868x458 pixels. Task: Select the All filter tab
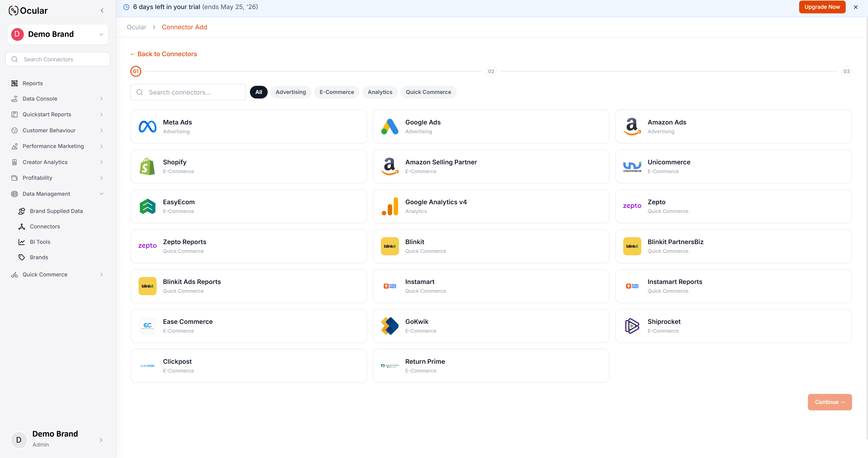pos(259,92)
